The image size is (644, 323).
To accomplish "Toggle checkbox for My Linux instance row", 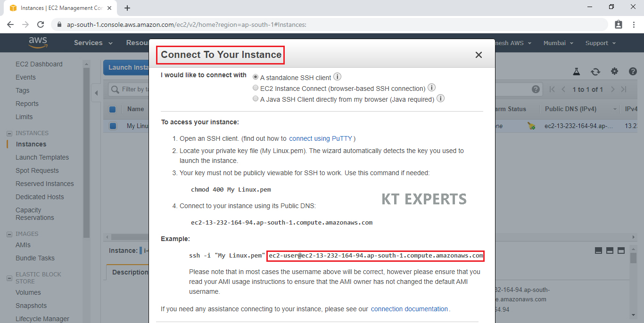I will [x=113, y=126].
